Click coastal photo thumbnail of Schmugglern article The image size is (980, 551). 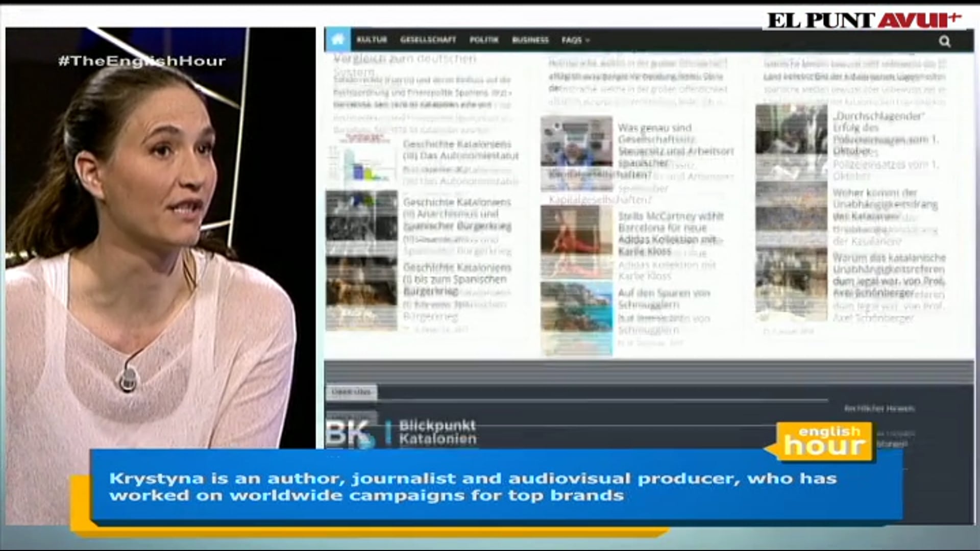576,318
